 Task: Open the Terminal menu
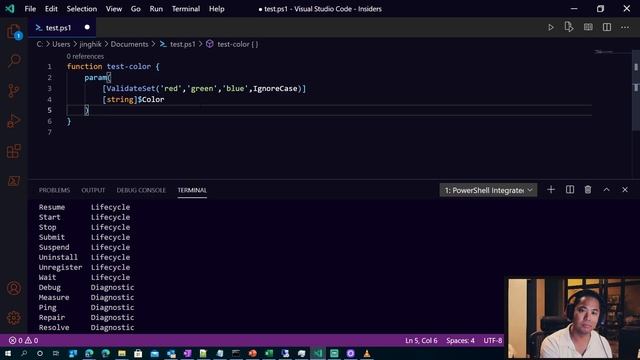pyautogui.click(x=186, y=9)
